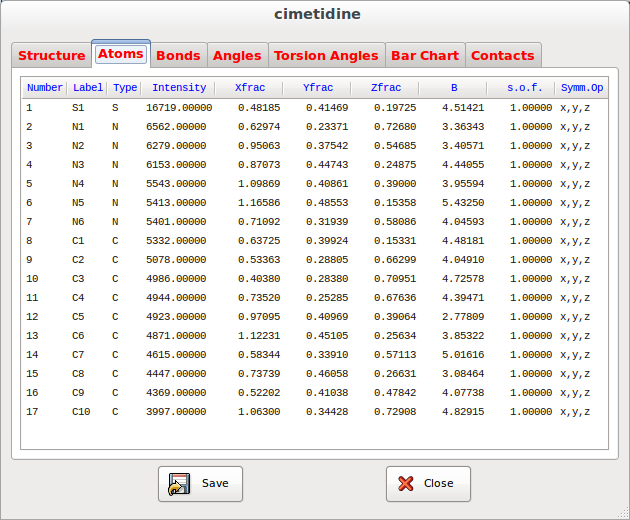Click B value 5.01616
The width and height of the screenshot is (630, 520).
pyautogui.click(x=463, y=354)
